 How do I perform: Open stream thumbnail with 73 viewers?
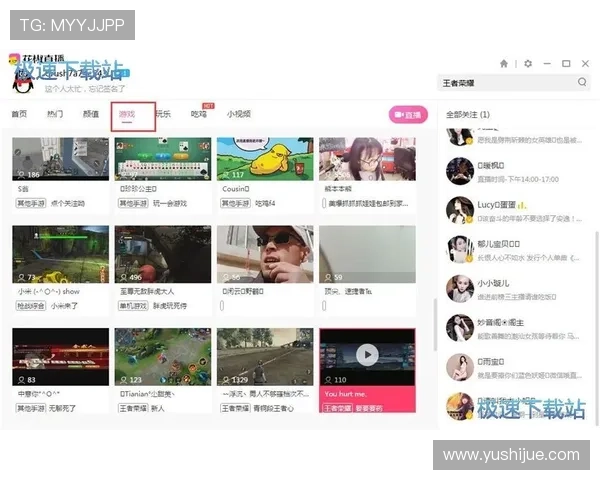pos(60,254)
